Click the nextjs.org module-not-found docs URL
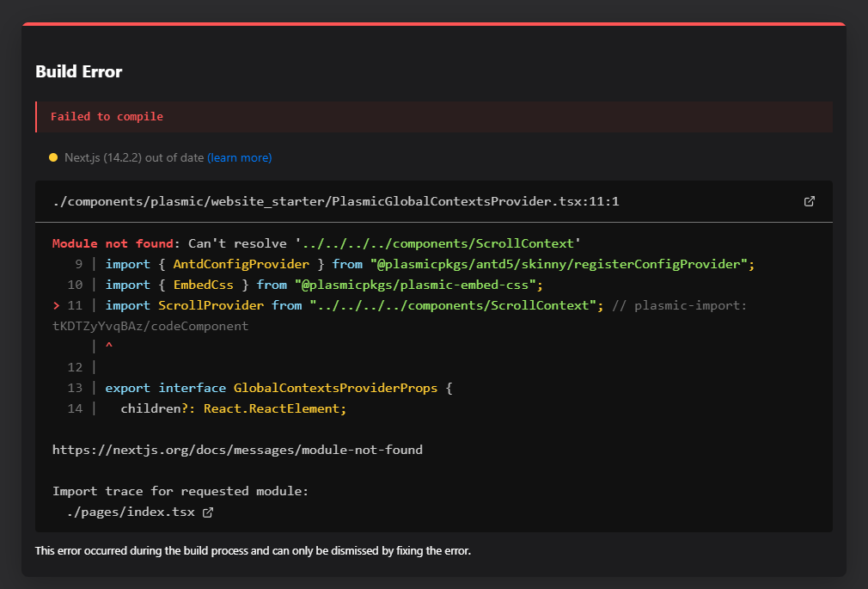Image resolution: width=868 pixels, height=589 pixels. (237, 450)
